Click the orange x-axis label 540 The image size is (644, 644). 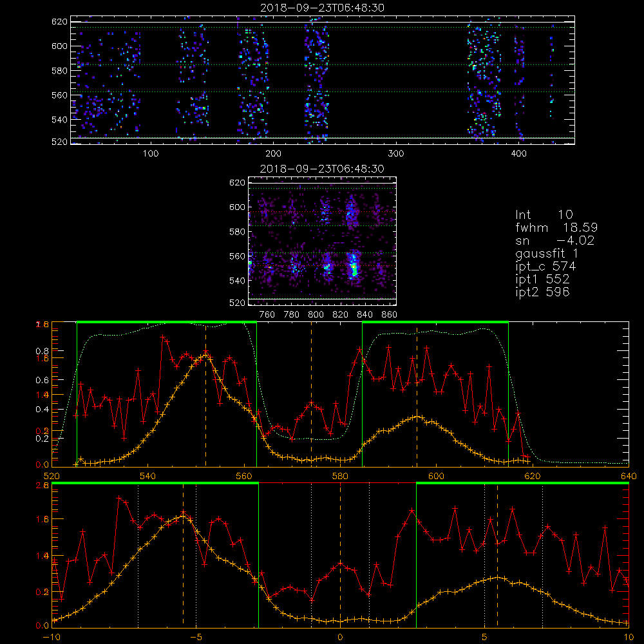[148, 476]
